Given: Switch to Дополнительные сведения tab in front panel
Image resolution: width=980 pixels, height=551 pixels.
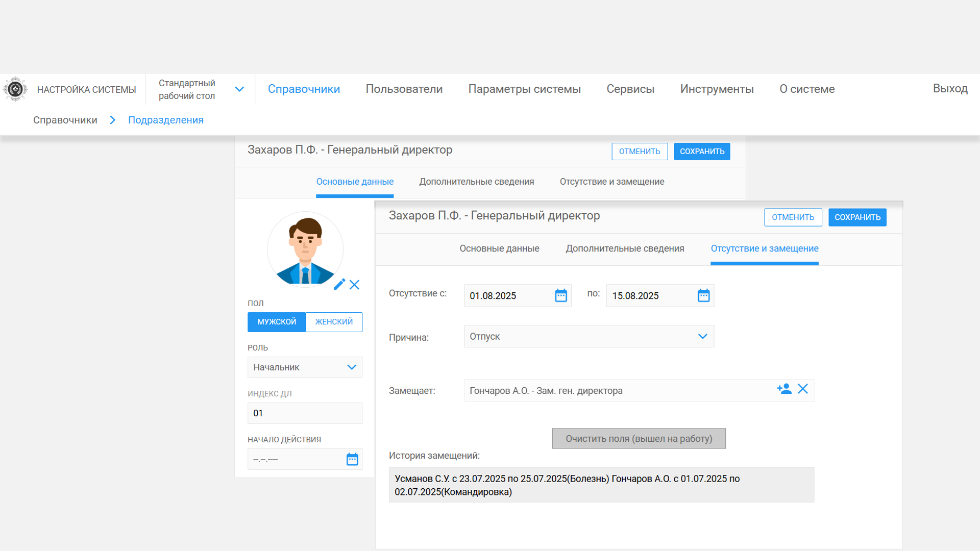Looking at the screenshot, I should [x=625, y=248].
